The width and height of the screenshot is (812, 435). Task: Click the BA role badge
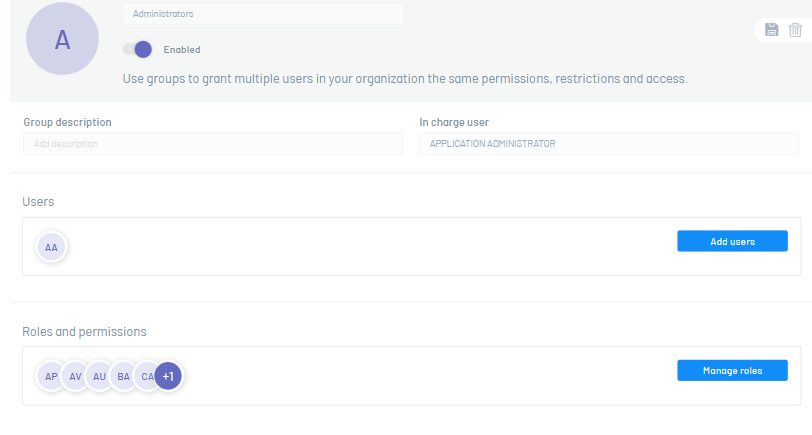coord(123,376)
